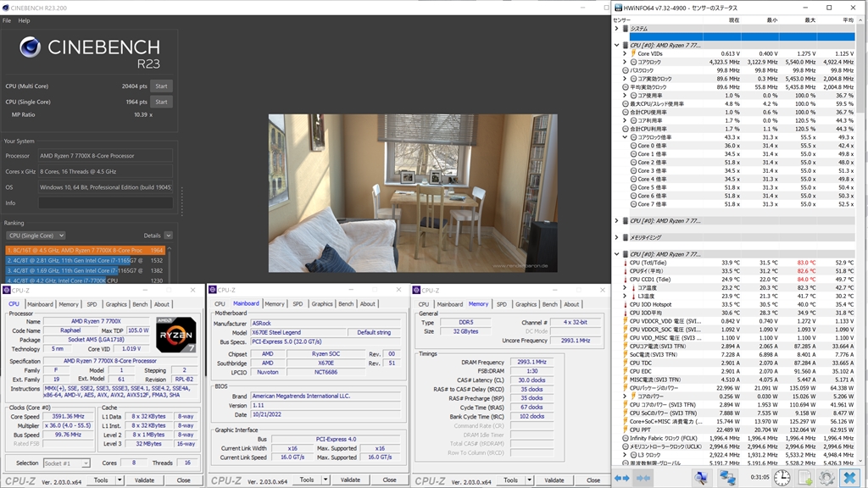Click the Cinebench title bar app icon
Image resolution: width=868 pixels, height=488 pixels.
[x=6, y=8]
